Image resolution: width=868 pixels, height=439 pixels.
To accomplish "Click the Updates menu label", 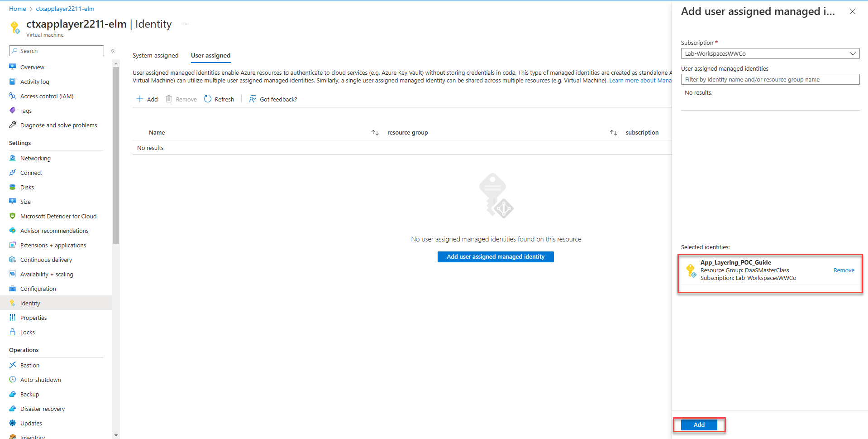I will point(31,423).
